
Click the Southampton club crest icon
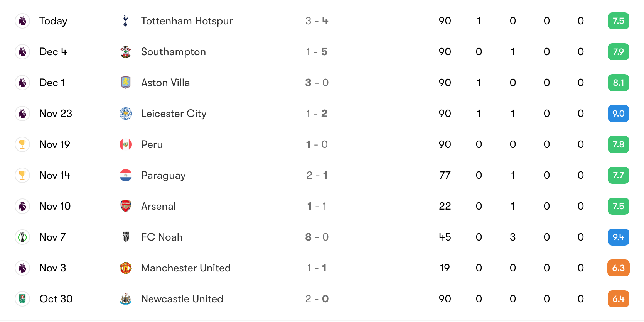coord(125,52)
